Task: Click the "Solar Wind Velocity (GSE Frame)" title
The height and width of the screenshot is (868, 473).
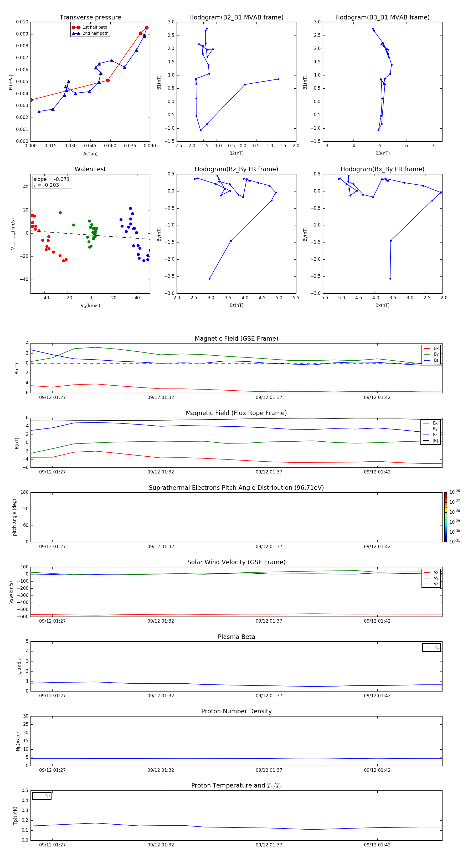Action: pyautogui.click(x=236, y=562)
